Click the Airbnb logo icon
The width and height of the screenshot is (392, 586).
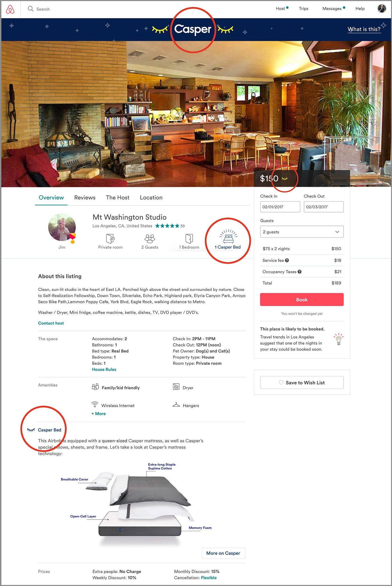click(x=10, y=9)
